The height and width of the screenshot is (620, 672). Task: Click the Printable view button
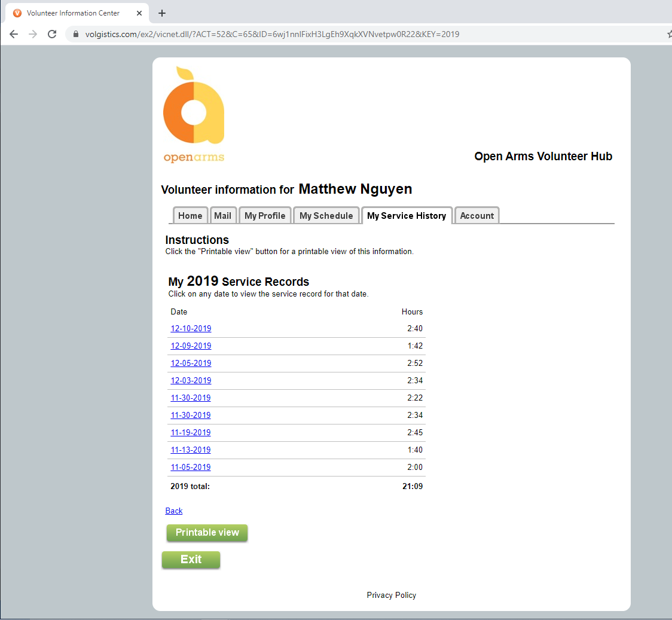pos(207,533)
